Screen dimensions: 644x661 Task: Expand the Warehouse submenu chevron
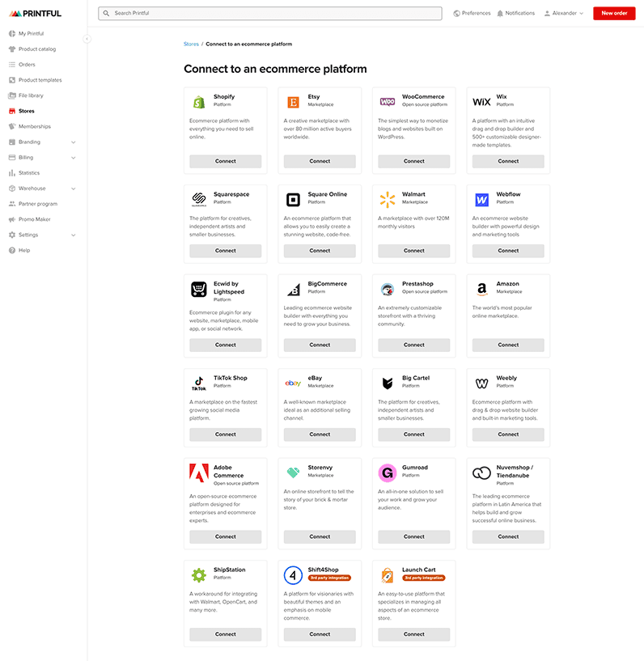74,189
